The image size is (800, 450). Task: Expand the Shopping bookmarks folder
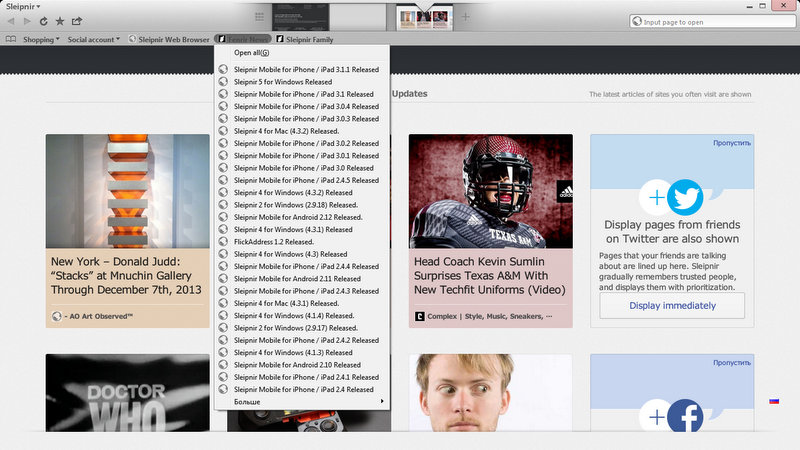click(41, 39)
